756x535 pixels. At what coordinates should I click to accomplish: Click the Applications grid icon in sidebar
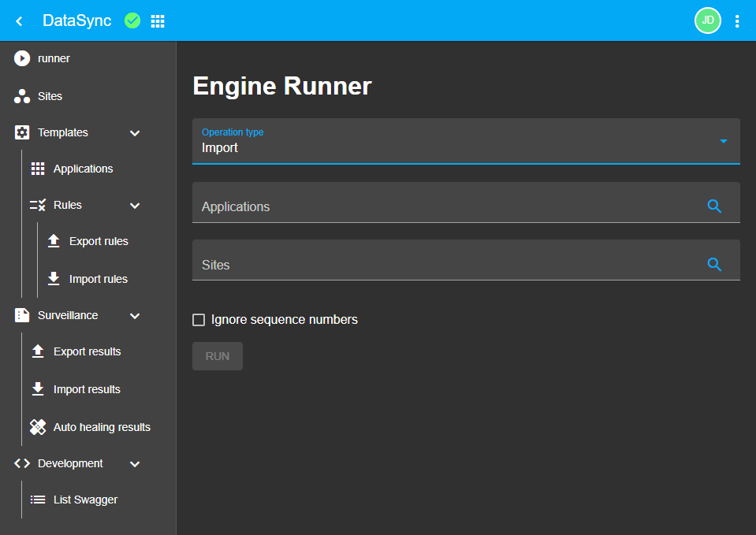point(38,169)
